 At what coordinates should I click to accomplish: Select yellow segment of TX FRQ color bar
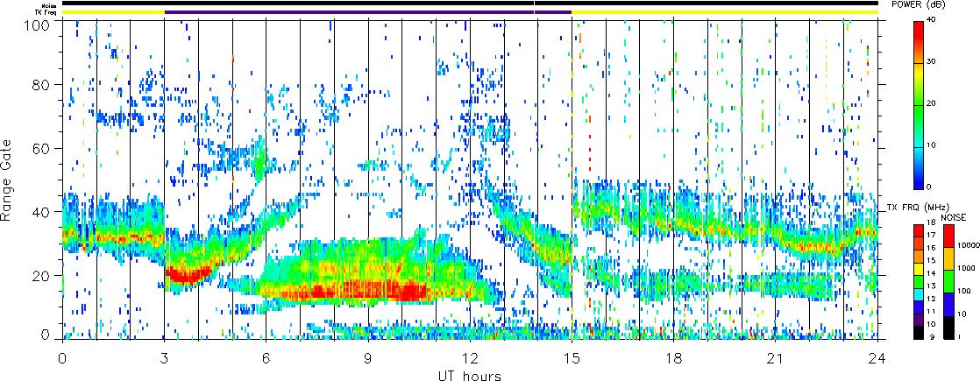click(918, 270)
